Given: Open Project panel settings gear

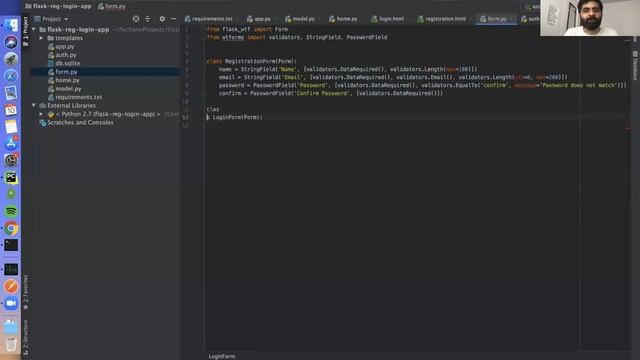Looking at the screenshot, I should [162, 19].
